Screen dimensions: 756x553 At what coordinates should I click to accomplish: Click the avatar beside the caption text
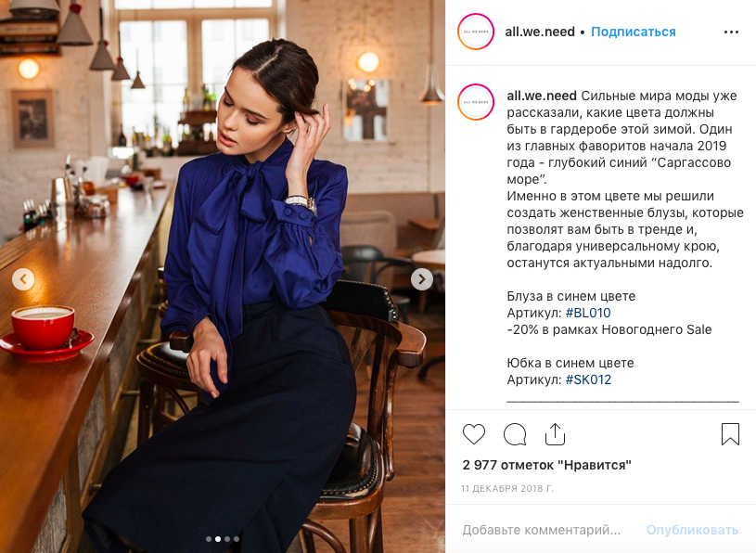(x=476, y=102)
